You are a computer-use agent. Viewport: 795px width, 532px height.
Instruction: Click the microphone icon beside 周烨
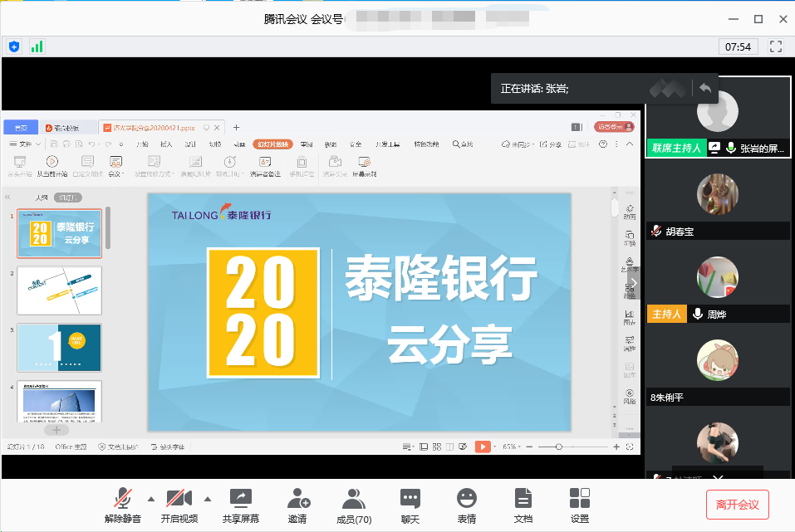tap(698, 314)
